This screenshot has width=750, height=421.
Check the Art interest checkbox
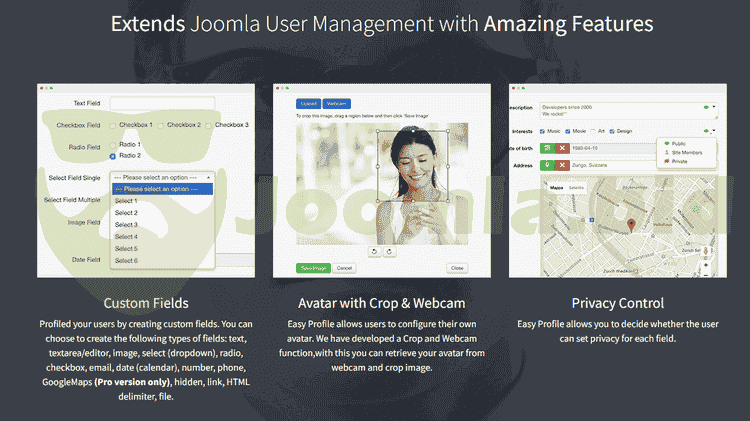[x=595, y=131]
